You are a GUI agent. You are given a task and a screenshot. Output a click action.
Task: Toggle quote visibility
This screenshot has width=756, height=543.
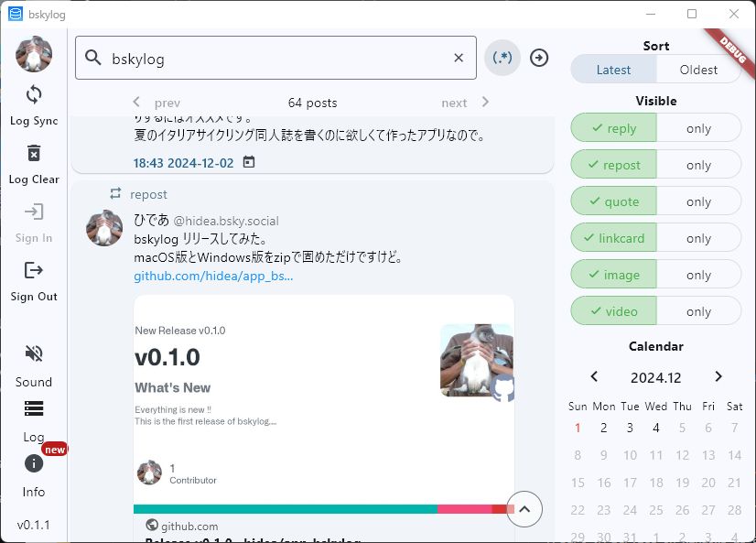[x=614, y=201]
